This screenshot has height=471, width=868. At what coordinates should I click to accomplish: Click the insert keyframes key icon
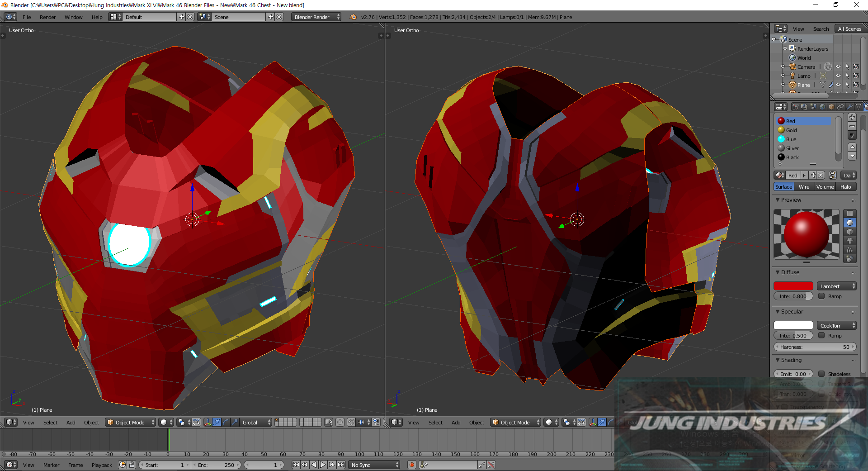click(482, 465)
